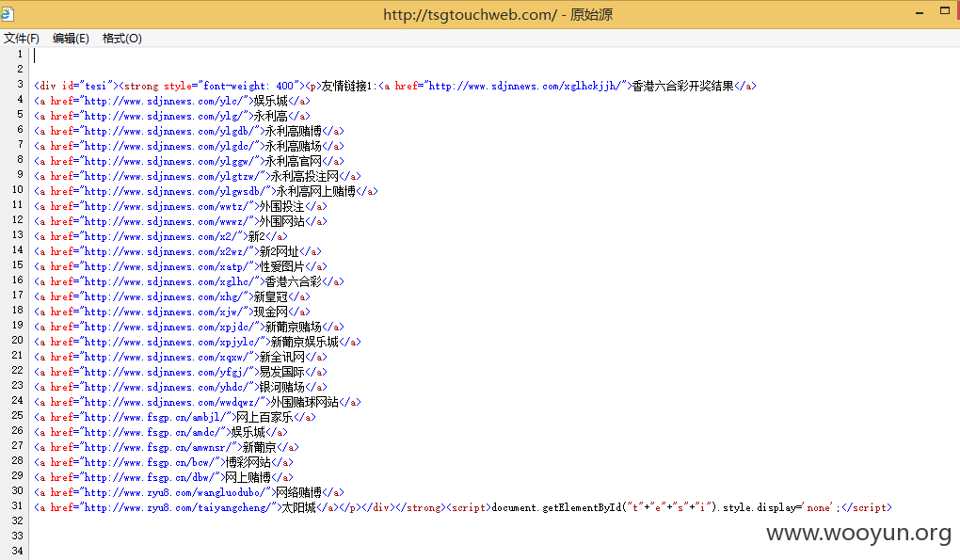The width and height of the screenshot is (960, 560).
Task: Click the text 香港六合彩 on line 16
Action: tap(294, 281)
